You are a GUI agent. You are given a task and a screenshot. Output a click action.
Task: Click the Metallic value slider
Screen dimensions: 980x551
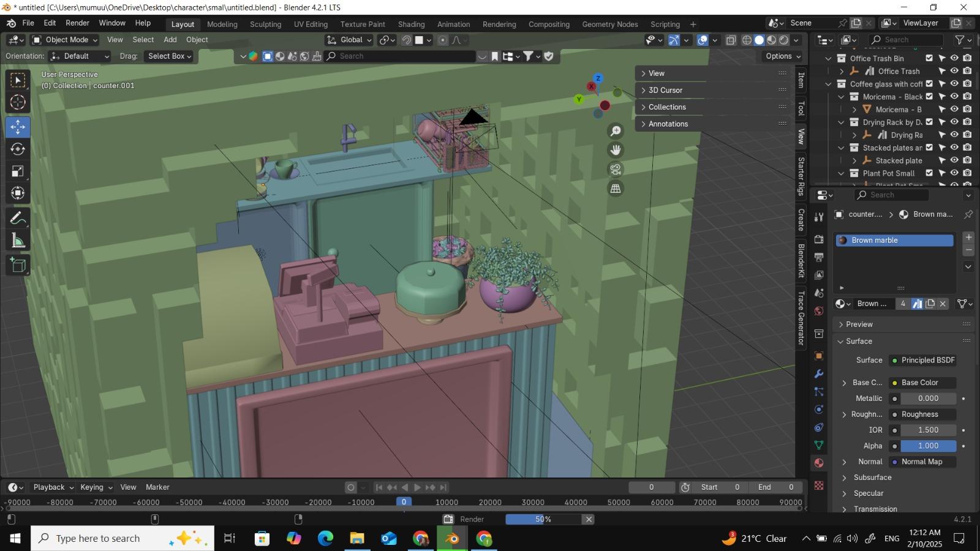(x=928, y=399)
